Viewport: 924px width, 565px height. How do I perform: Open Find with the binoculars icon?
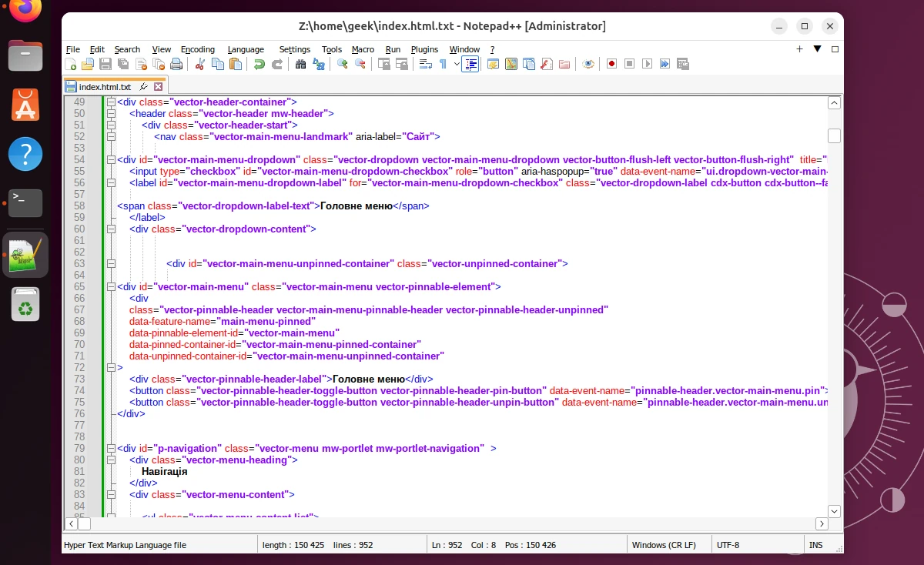point(300,64)
